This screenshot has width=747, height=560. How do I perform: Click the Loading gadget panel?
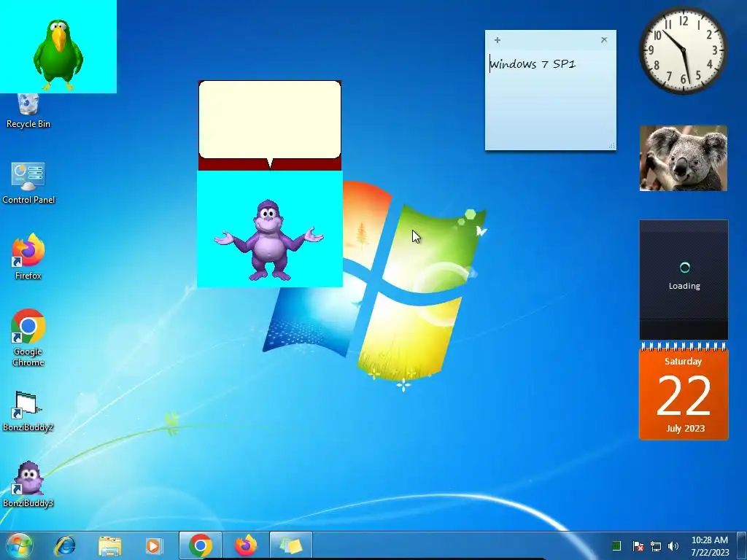684,279
